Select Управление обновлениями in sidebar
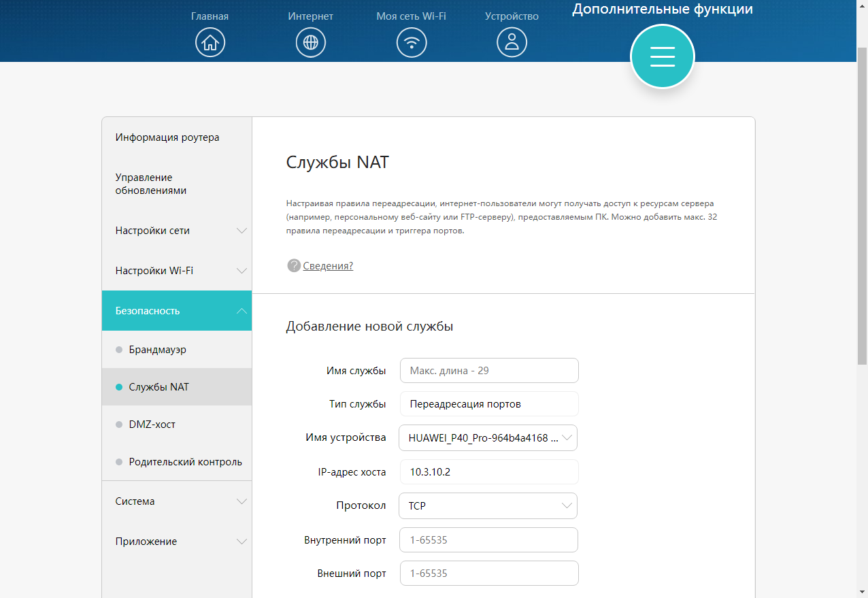 pyautogui.click(x=177, y=184)
